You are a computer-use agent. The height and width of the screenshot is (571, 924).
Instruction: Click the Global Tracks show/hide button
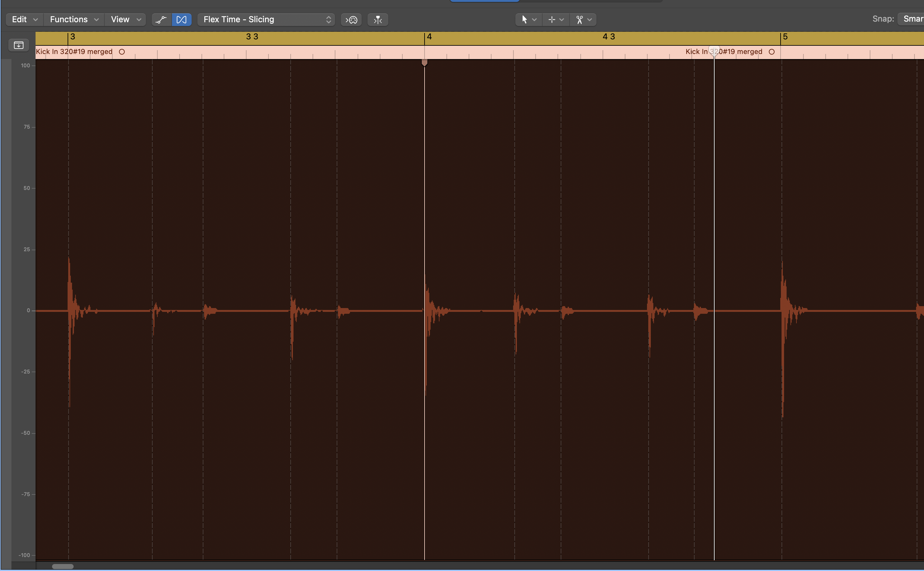(x=18, y=45)
